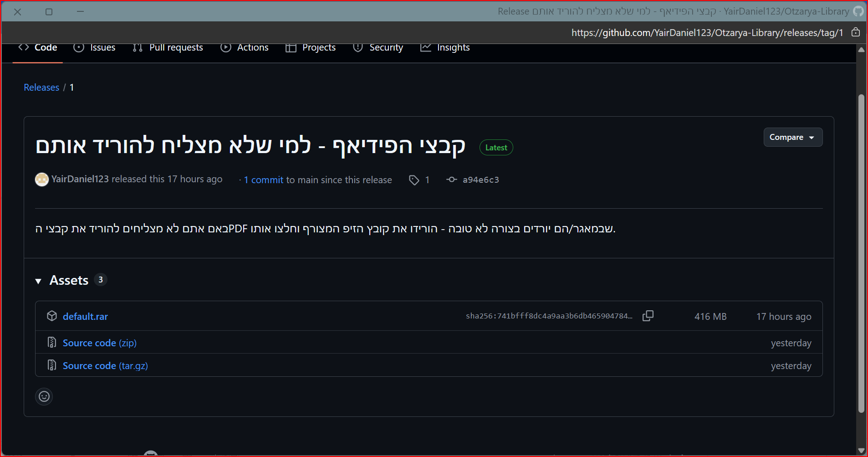Image resolution: width=868 pixels, height=457 pixels.
Task: Click the Releases breadcrumb link
Action: tap(41, 87)
